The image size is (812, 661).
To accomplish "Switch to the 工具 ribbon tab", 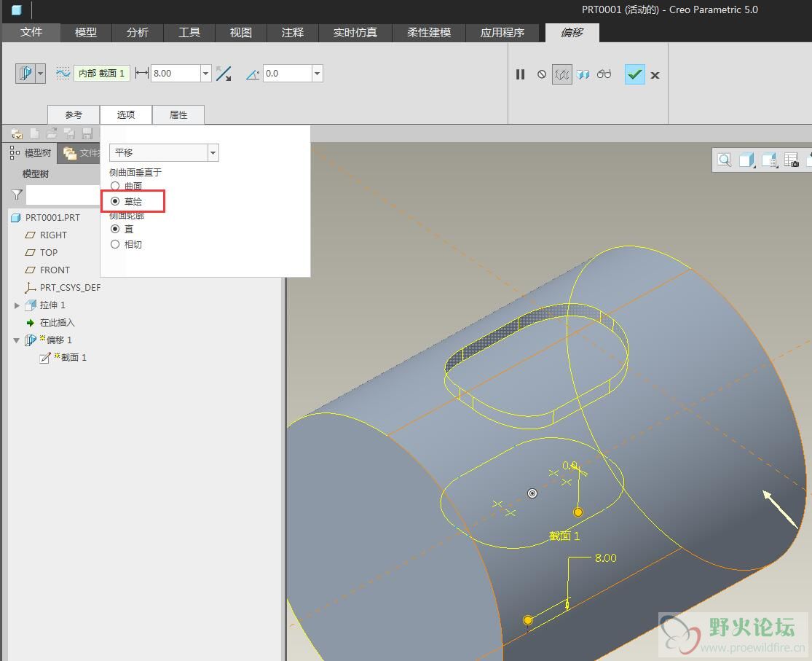I will [189, 32].
